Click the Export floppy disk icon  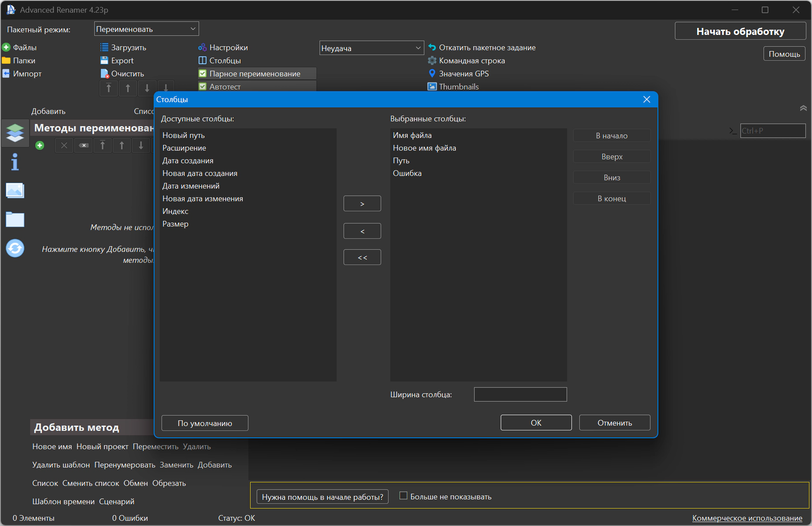point(104,60)
